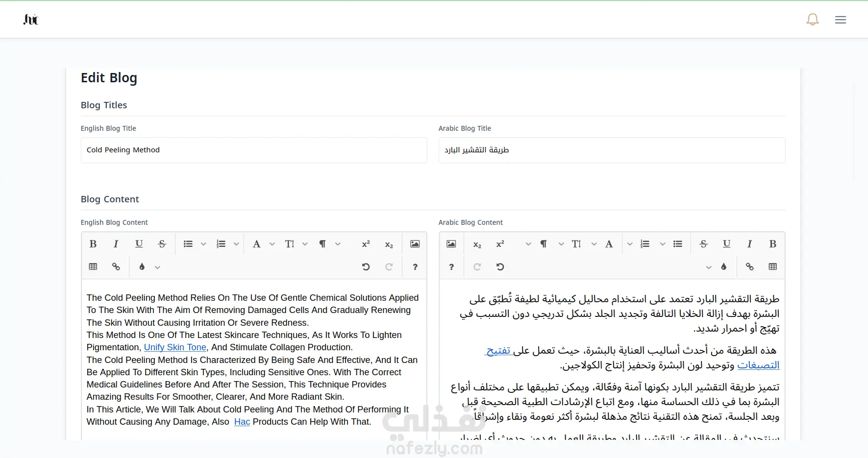
Task: Toggle underline in Arabic Blog Content editor
Action: [727, 244]
